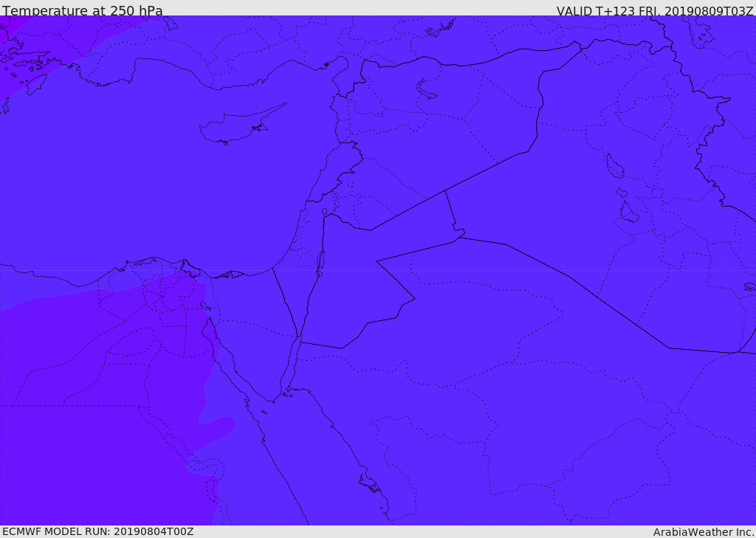Screen dimensions: 756x538
Task: Click the 'Temperature at 250 hPa' title
Action: [x=82, y=10]
